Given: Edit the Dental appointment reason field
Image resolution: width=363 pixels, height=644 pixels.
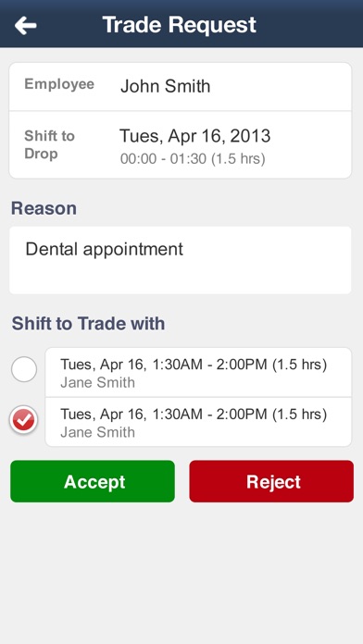Looking at the screenshot, I should click(180, 260).
